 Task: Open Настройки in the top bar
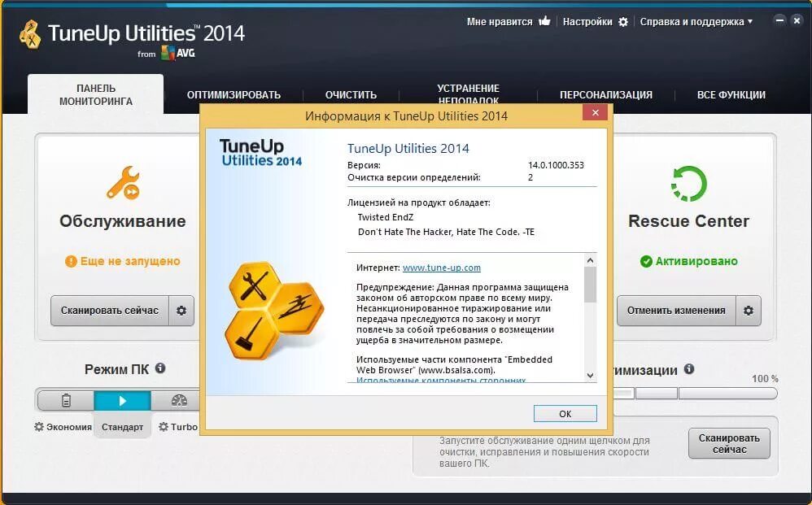(587, 22)
